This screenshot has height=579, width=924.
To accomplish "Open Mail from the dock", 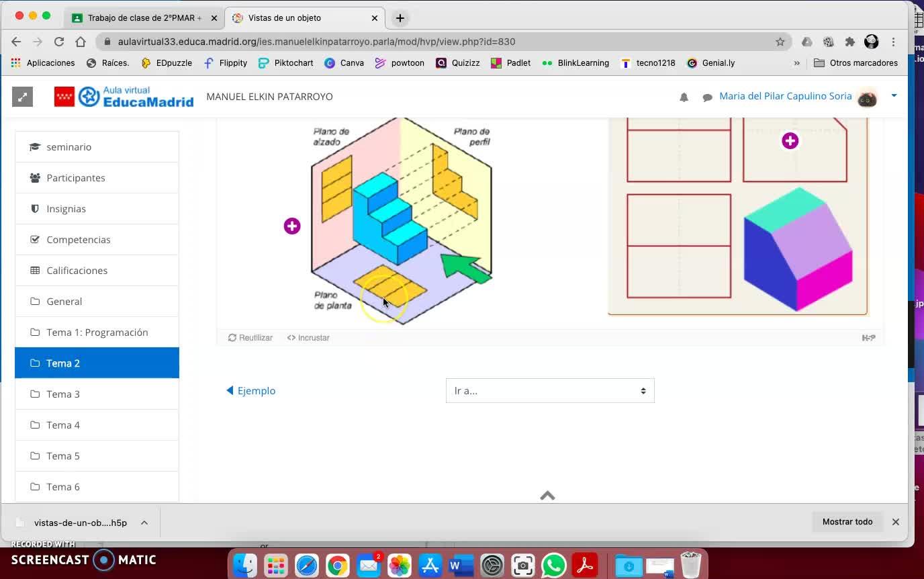I will pos(369,565).
